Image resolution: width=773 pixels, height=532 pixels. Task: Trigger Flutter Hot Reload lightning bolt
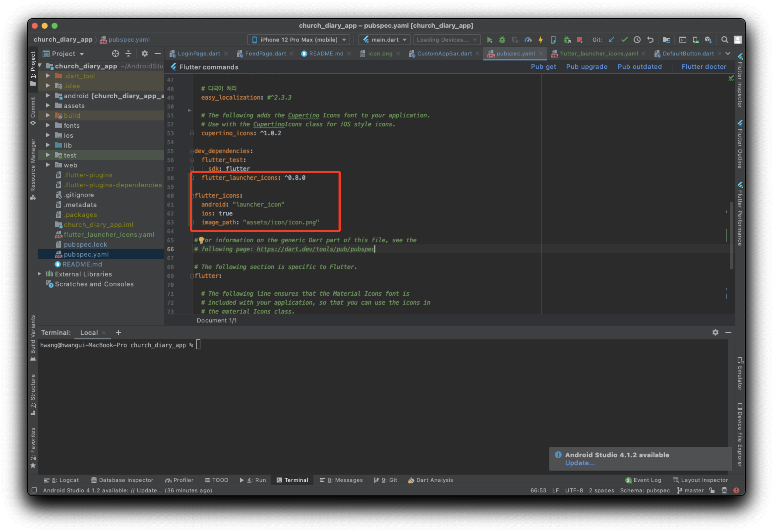coord(540,40)
